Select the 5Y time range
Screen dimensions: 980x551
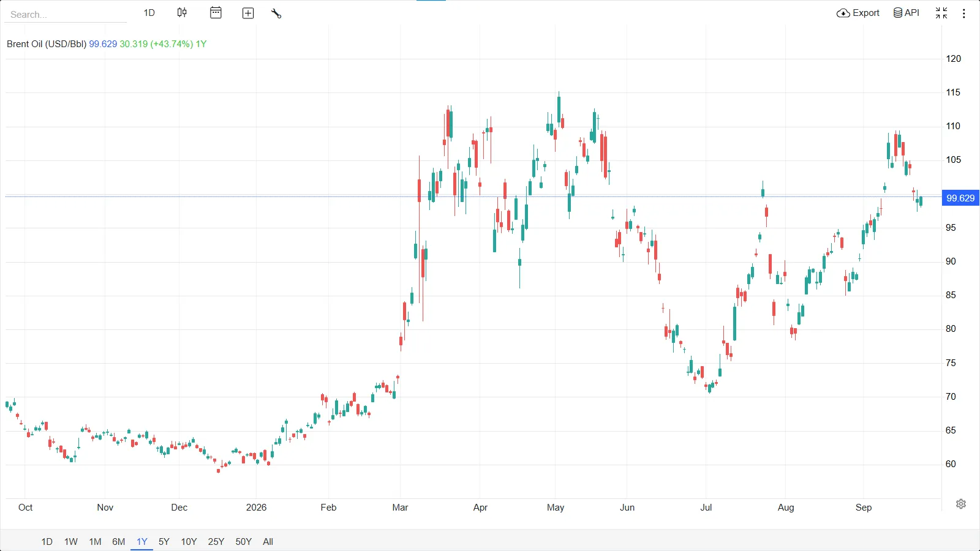click(x=164, y=542)
